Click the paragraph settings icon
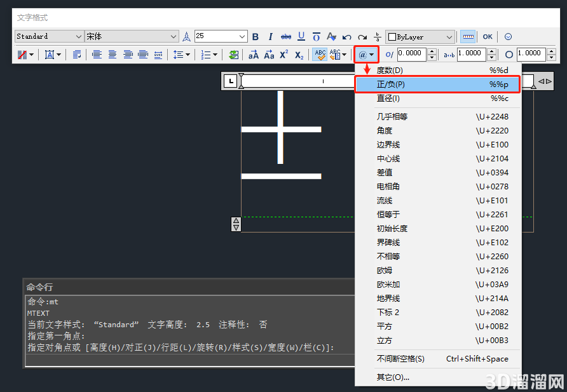The height and width of the screenshot is (392, 567). [77, 55]
